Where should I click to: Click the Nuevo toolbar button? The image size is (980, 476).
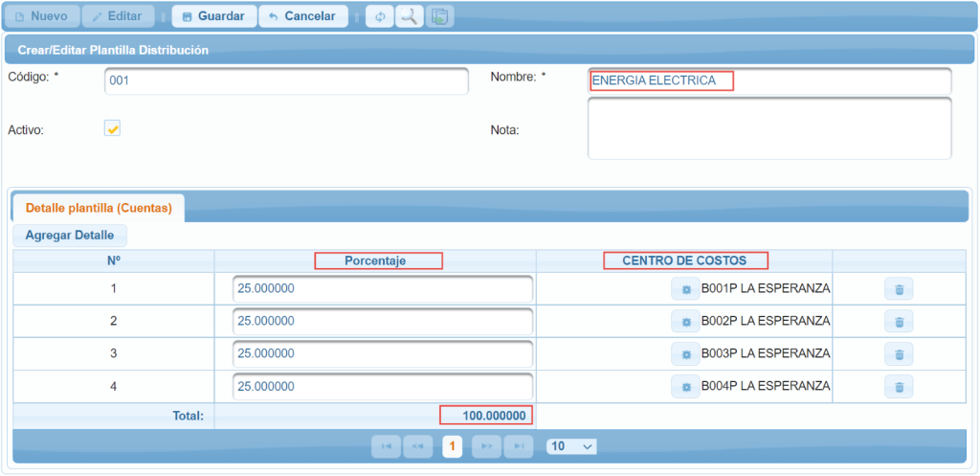pos(42,17)
